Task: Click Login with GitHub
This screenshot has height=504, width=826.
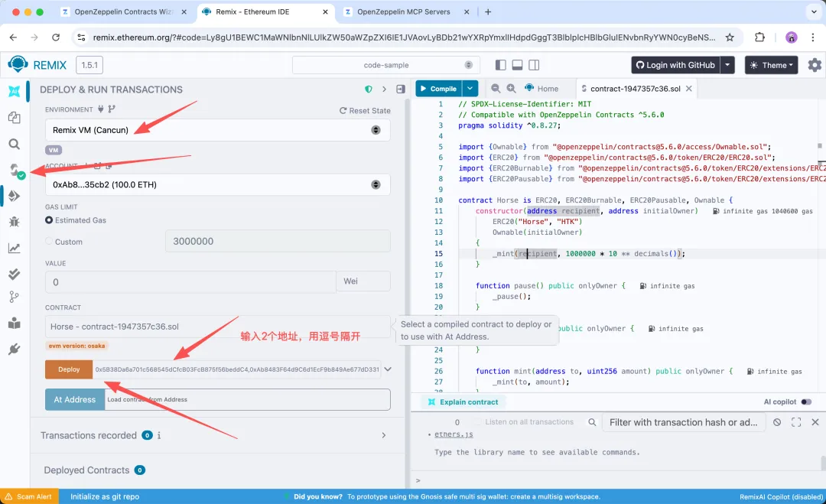Action: click(x=675, y=65)
